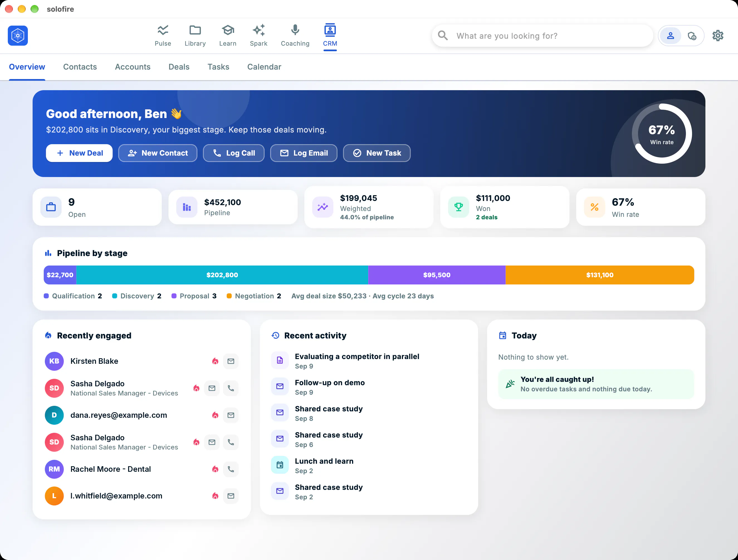Click the Log Email button

coord(304,153)
